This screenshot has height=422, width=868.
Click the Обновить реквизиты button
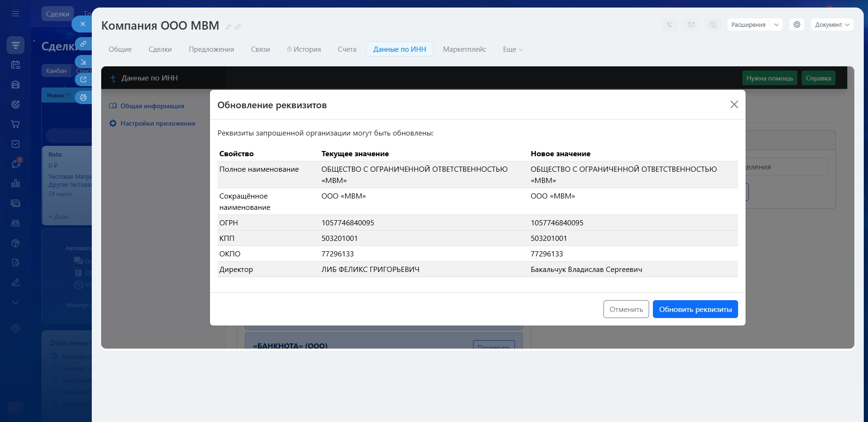pos(695,309)
